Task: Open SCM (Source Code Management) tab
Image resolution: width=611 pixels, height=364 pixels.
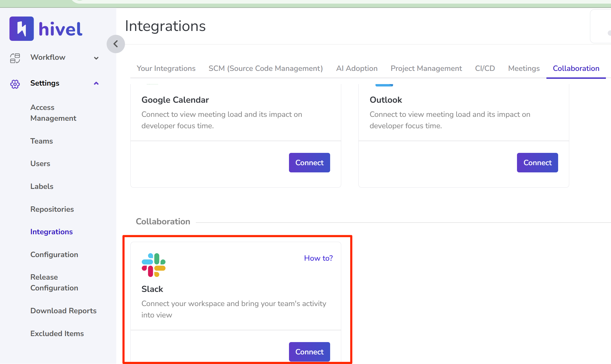Action: [x=266, y=68]
